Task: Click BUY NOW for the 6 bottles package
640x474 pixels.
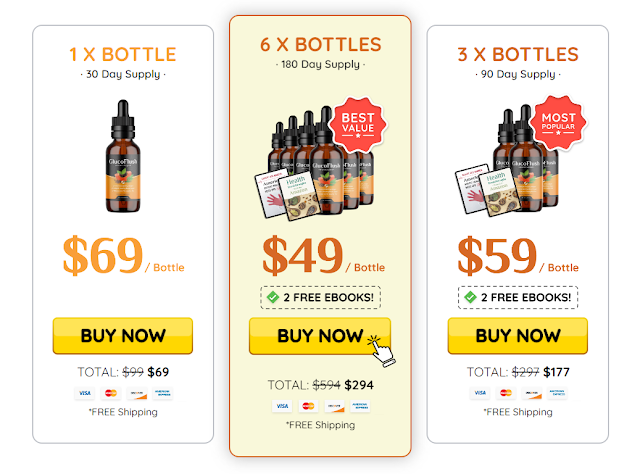Action: coord(320,336)
